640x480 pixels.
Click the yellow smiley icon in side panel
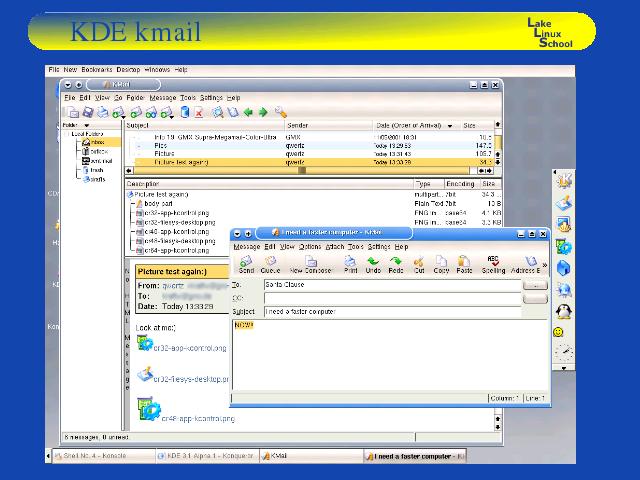pyautogui.click(x=558, y=332)
